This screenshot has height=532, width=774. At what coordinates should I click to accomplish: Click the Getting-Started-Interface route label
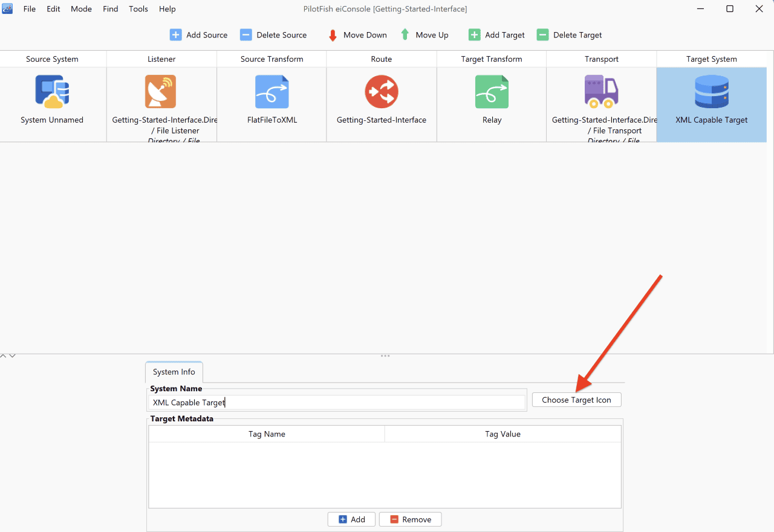(x=382, y=120)
